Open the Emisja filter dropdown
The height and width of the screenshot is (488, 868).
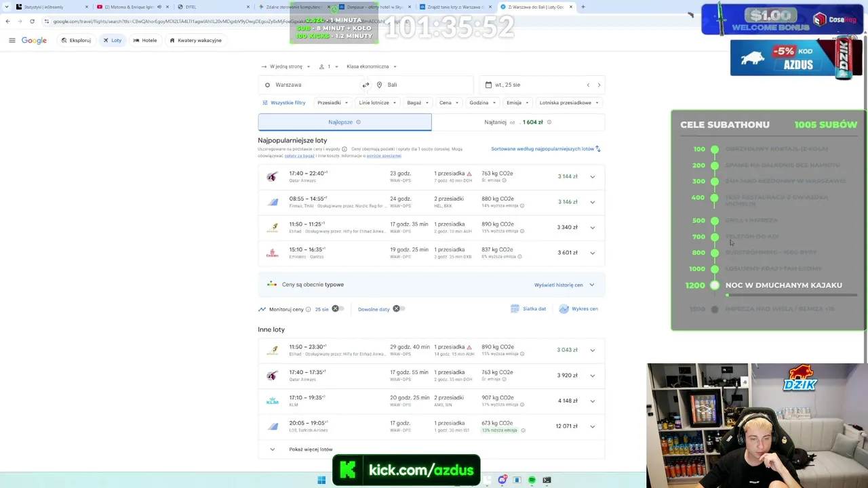517,103
